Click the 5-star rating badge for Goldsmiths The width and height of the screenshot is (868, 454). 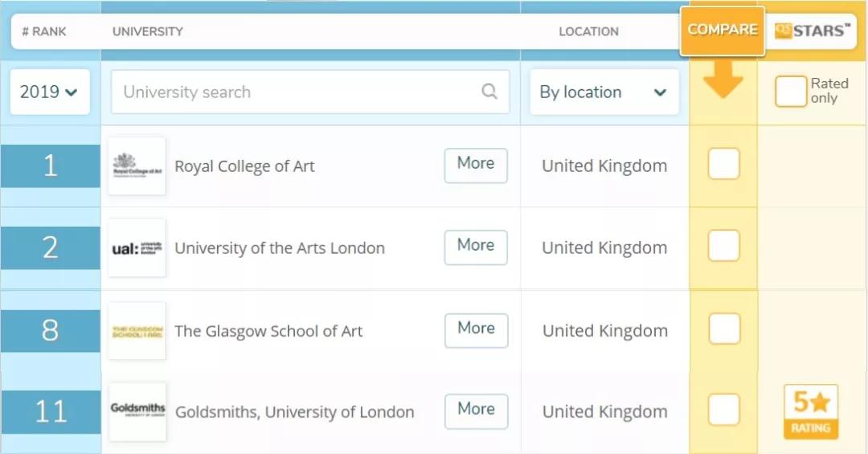[x=810, y=412]
